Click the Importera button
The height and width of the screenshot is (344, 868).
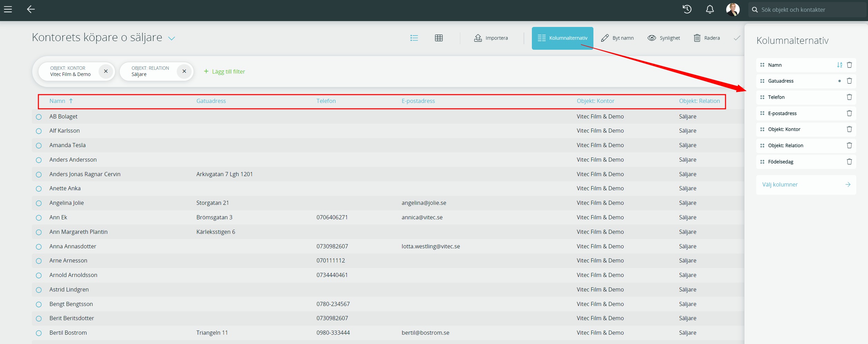(x=491, y=38)
